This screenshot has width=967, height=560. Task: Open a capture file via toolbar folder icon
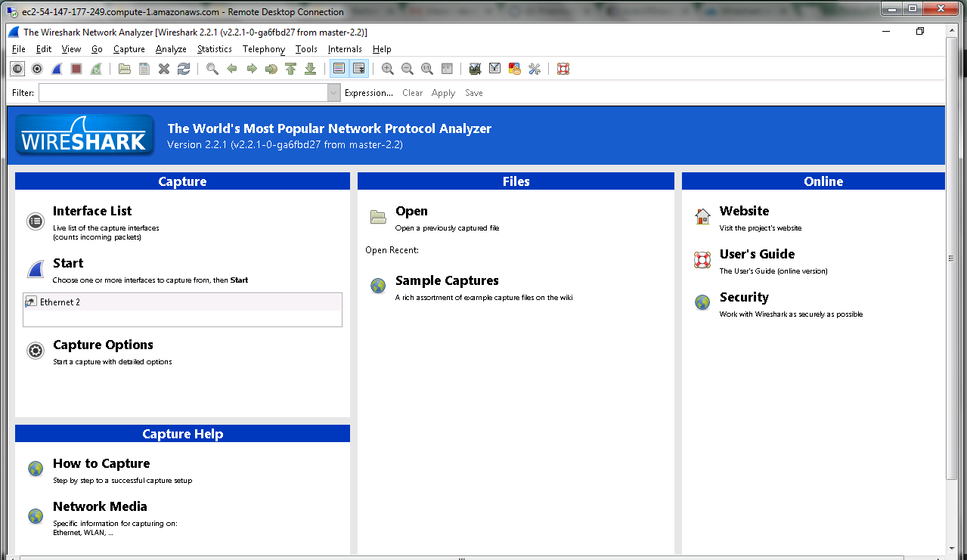pyautogui.click(x=125, y=69)
